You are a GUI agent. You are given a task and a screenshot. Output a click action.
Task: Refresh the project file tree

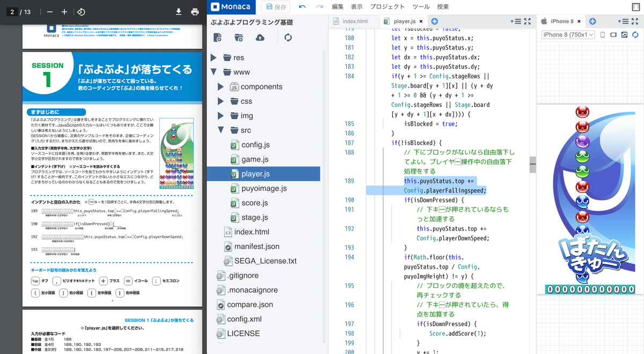pyautogui.click(x=288, y=38)
